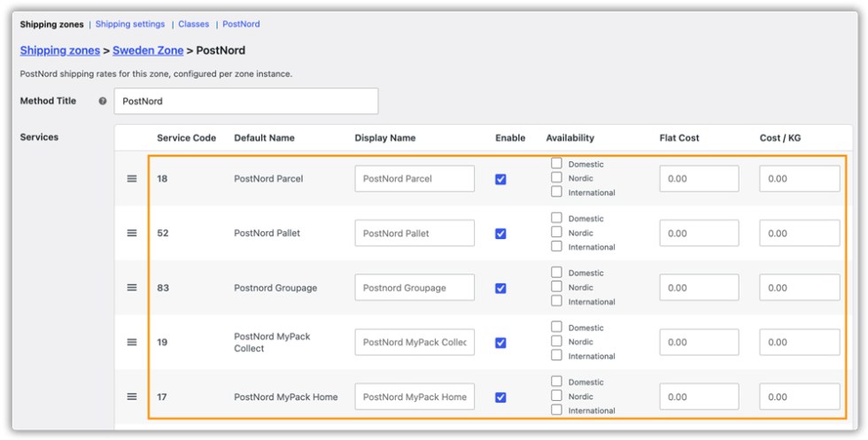Click Cost / KG field for MyPack Home
Image resolution: width=868 pixels, height=440 pixels.
(x=799, y=397)
